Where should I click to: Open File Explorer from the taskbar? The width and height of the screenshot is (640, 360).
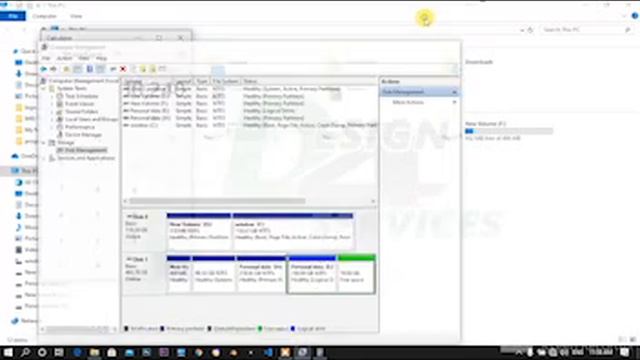coord(94,352)
